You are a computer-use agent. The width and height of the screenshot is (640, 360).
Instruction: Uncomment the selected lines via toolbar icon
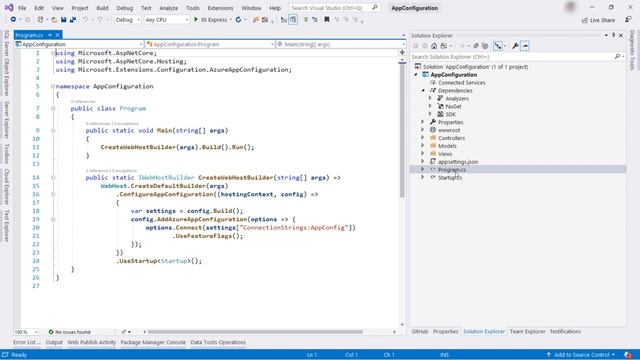(315, 20)
